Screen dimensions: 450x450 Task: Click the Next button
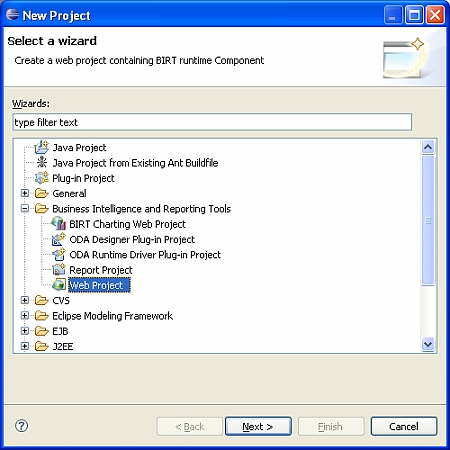(258, 426)
